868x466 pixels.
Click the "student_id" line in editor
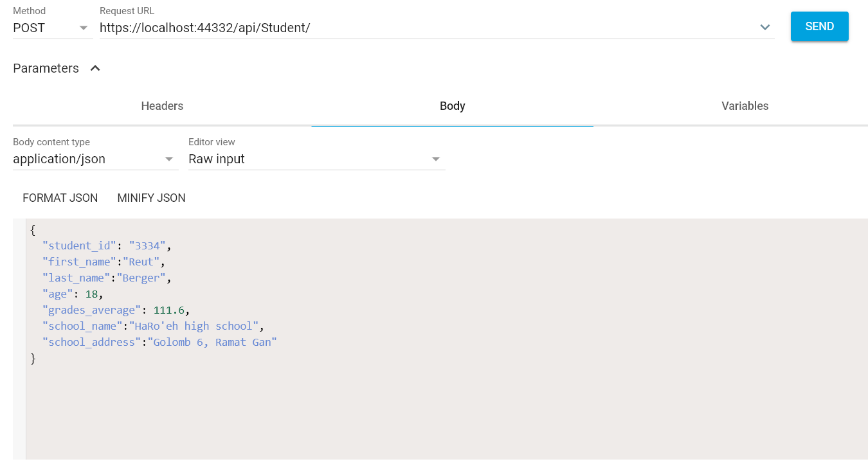pyautogui.click(x=107, y=246)
